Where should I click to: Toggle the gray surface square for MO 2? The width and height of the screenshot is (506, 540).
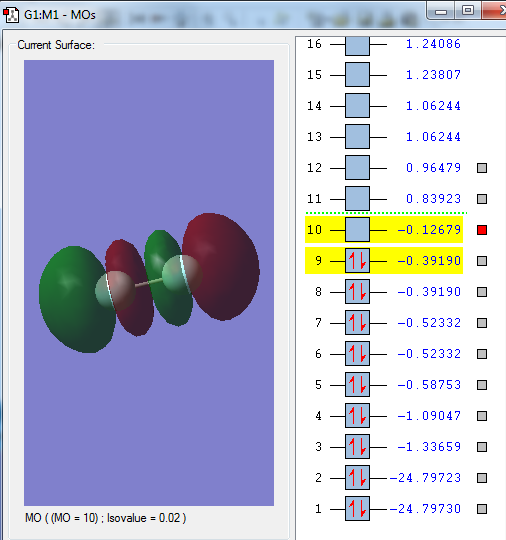[x=482, y=478]
